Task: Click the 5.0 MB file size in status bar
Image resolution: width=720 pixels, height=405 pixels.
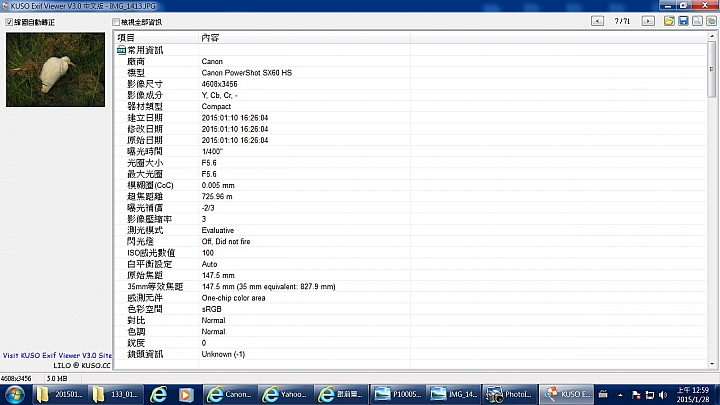Action: click(x=57, y=378)
